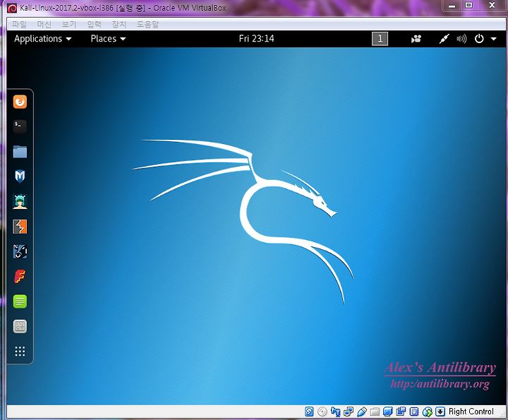Open the 파일 (File) menu
Viewport: 508px width, 420px height.
point(19,24)
